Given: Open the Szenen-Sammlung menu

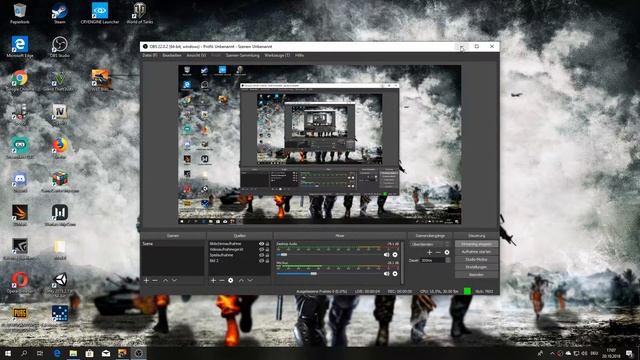Looking at the screenshot, I should [x=242, y=55].
